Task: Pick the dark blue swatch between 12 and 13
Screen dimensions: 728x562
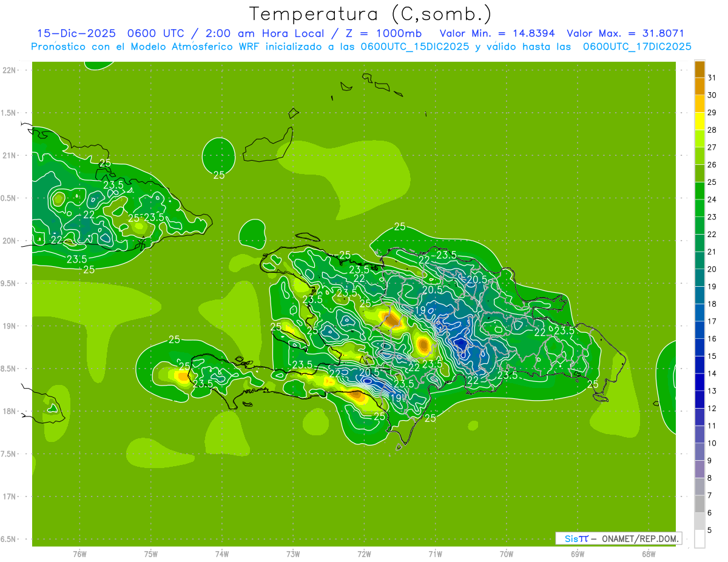Action: coord(699,399)
